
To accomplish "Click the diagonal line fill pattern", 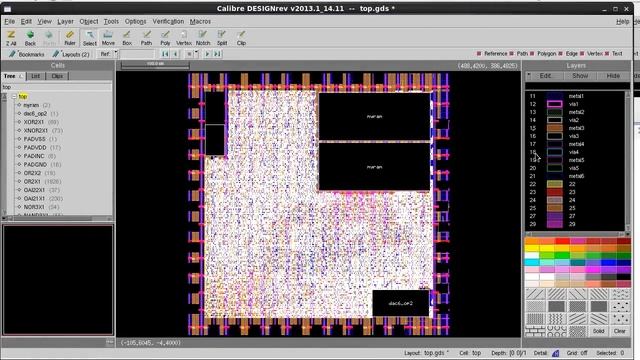I will pos(535,294).
